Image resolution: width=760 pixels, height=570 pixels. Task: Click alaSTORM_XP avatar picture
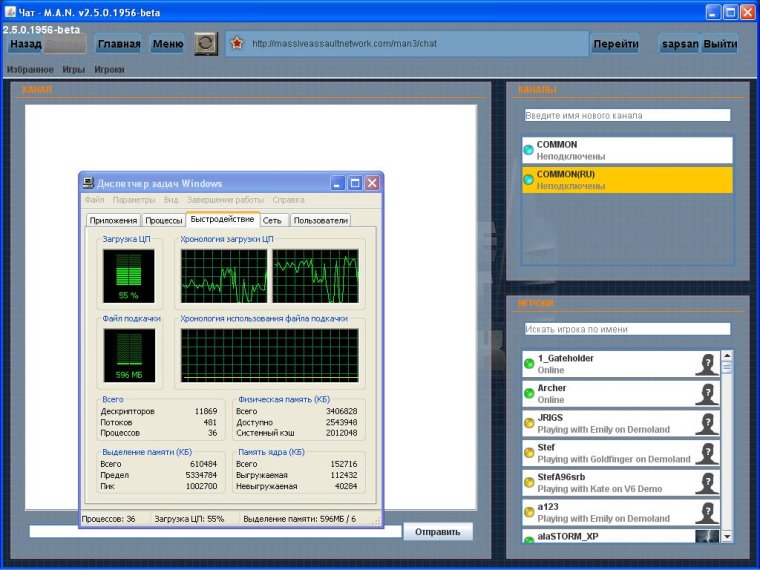(707, 536)
